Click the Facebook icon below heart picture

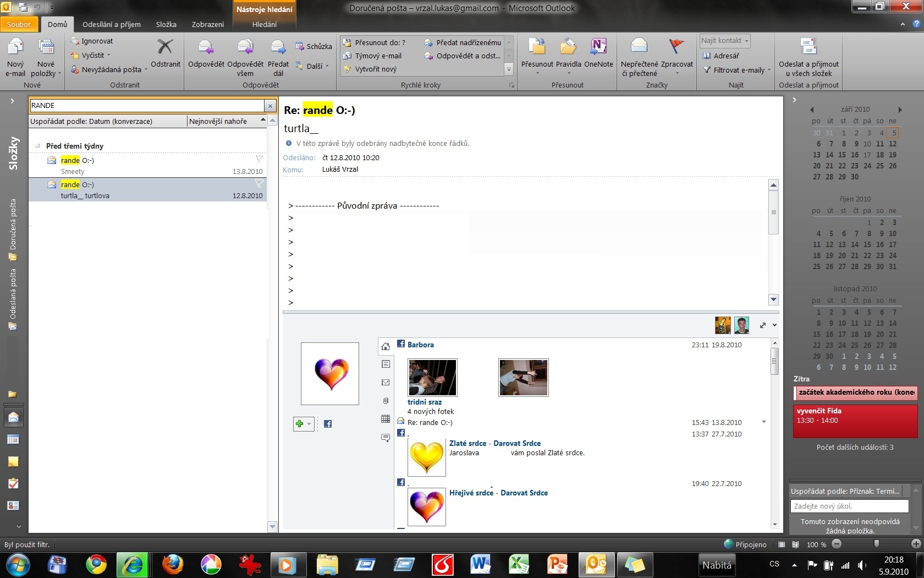[328, 424]
